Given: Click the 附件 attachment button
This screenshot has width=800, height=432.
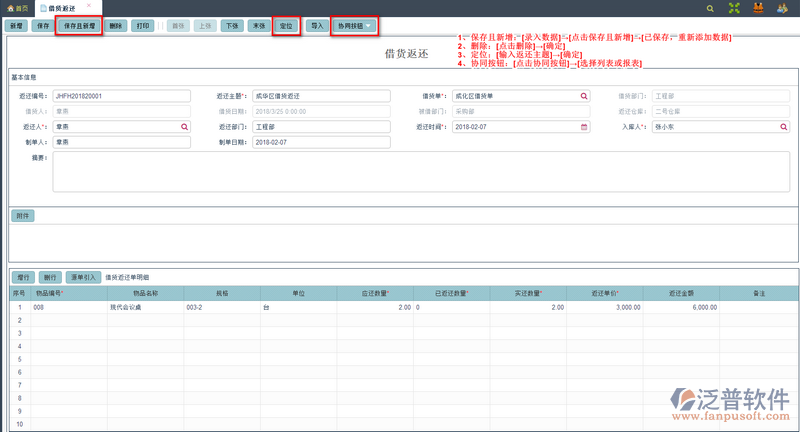Looking at the screenshot, I should click(x=22, y=216).
